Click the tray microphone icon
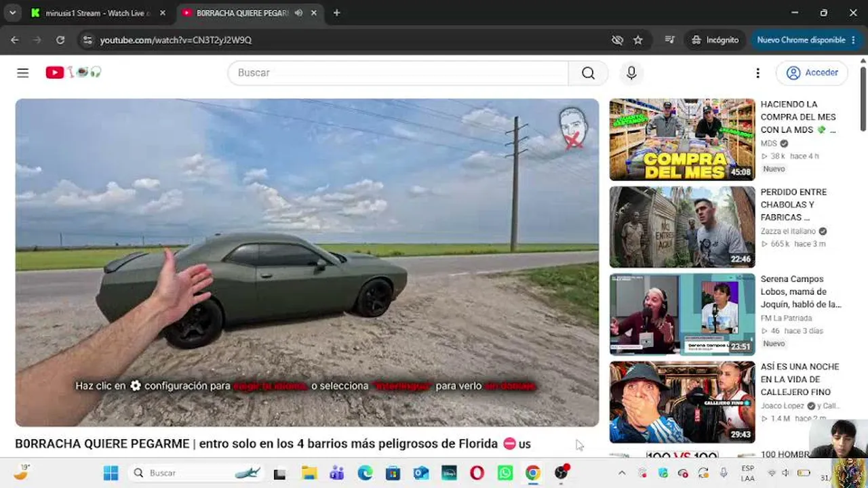 (x=724, y=473)
